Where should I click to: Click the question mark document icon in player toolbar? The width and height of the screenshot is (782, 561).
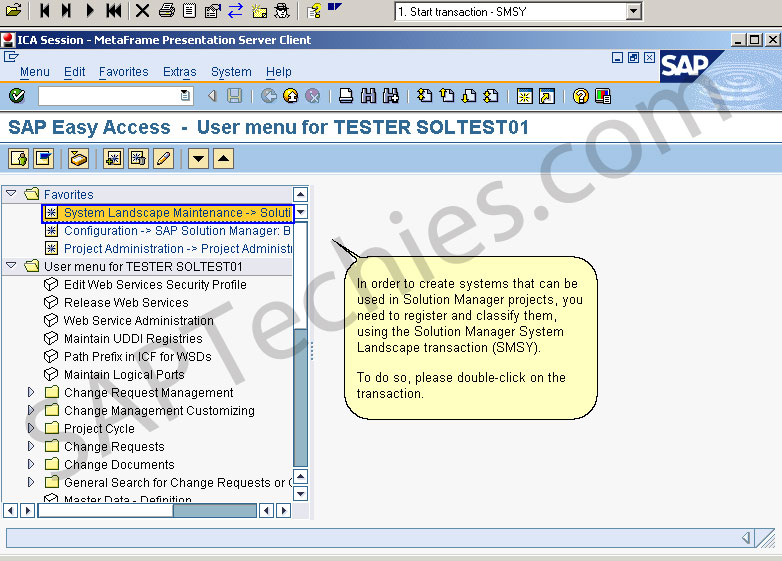(314, 10)
